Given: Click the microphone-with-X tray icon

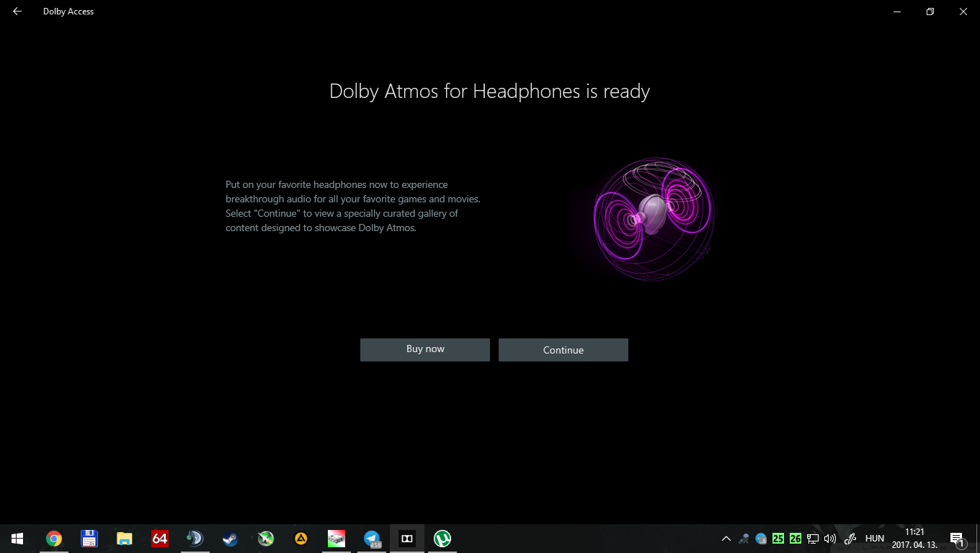Looking at the screenshot, I should 744,539.
